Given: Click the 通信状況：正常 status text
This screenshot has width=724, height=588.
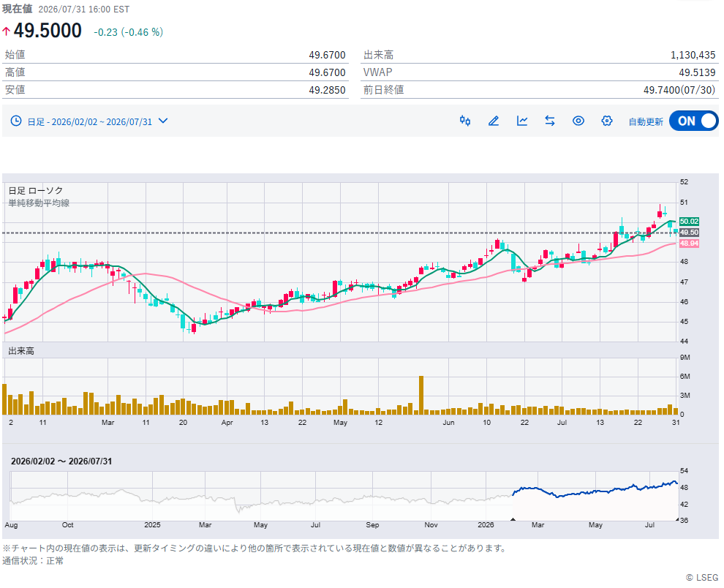Looking at the screenshot, I should pyautogui.click(x=33, y=561).
